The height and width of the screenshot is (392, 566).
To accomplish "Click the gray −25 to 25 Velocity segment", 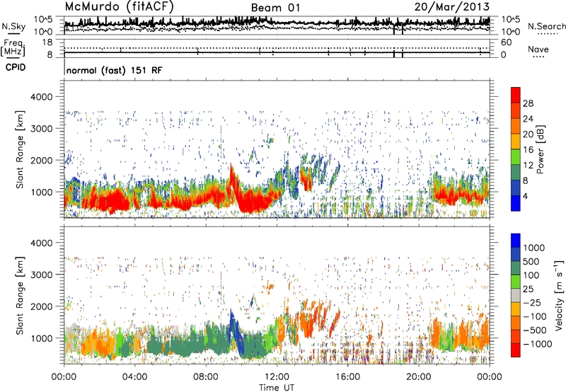I will [x=516, y=296].
